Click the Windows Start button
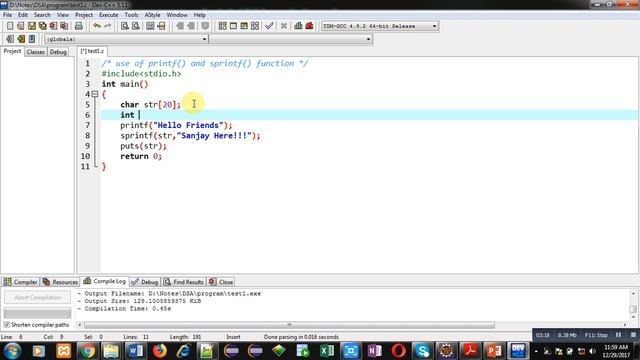 12,351
